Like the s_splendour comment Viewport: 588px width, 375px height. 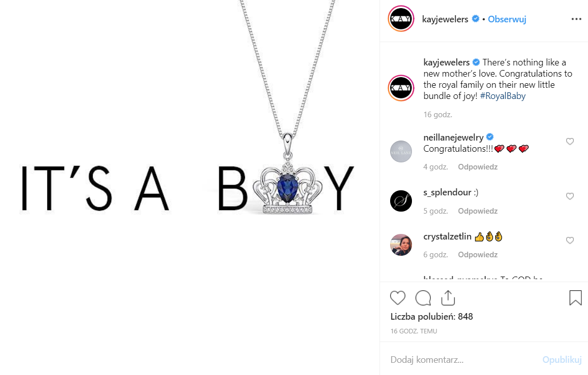pos(570,196)
